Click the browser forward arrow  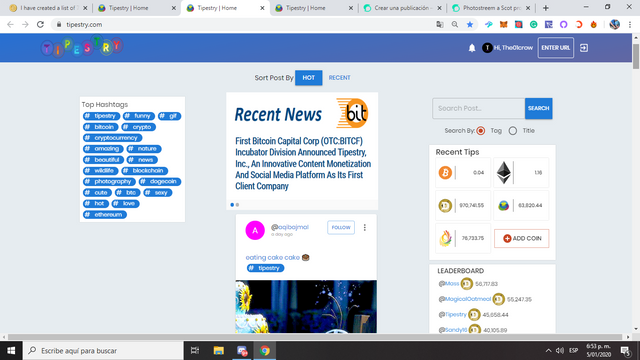25,24
